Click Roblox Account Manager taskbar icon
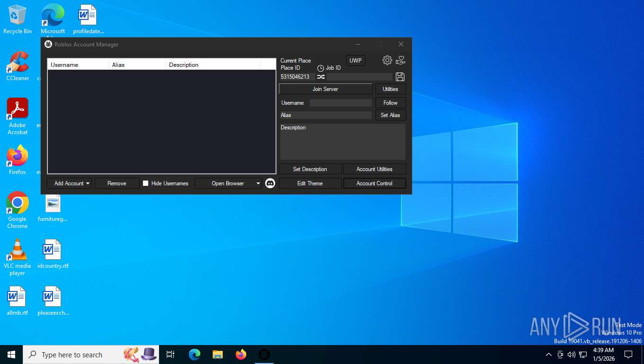 264,355
